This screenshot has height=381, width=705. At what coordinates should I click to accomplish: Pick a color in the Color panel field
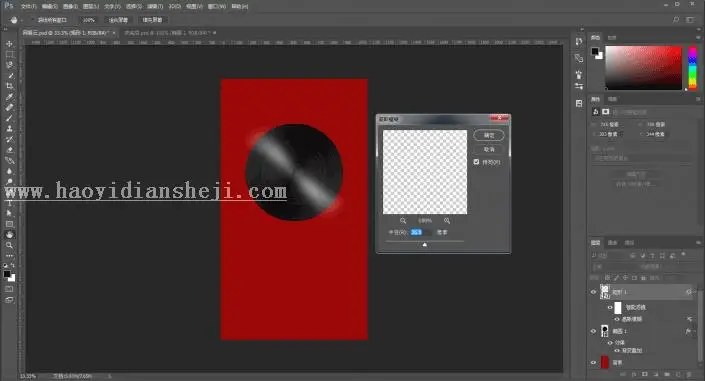coord(643,68)
